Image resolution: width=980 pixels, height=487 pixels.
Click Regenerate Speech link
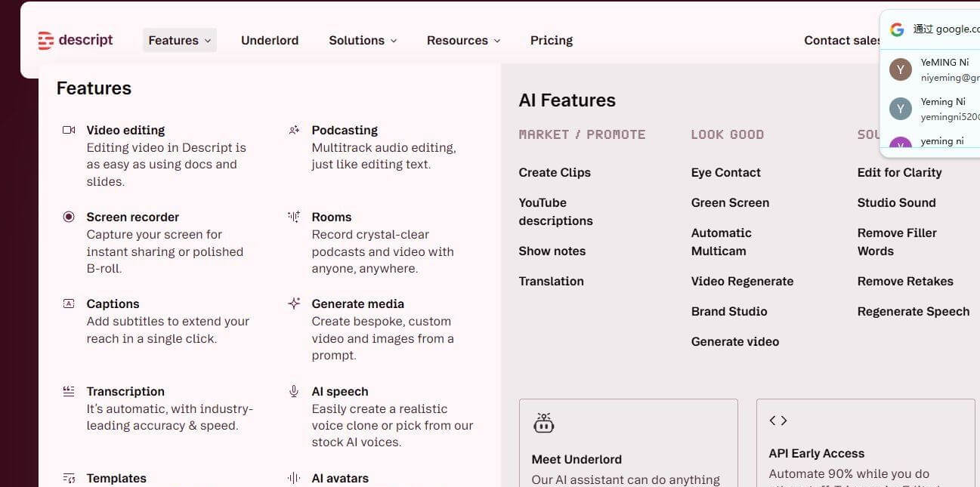point(914,311)
